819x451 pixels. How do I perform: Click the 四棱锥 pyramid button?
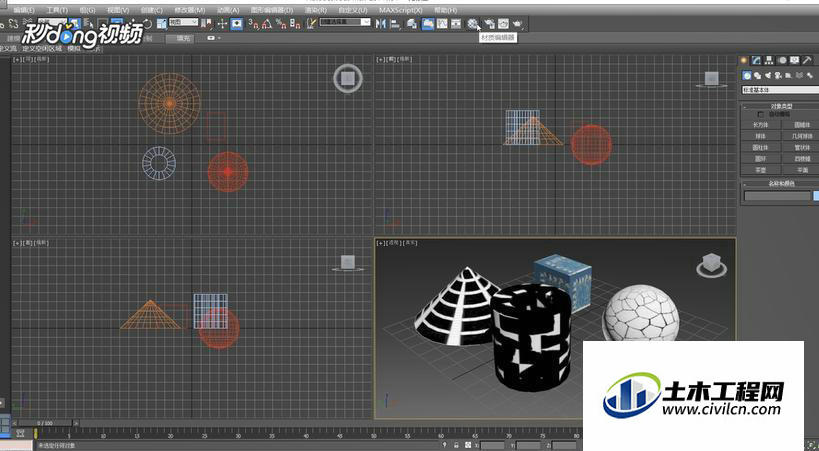pos(802,158)
